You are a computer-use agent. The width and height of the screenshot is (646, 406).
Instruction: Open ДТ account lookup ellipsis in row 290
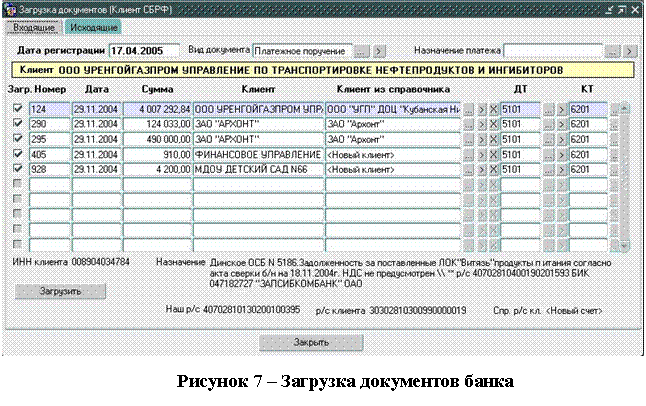(x=548, y=124)
